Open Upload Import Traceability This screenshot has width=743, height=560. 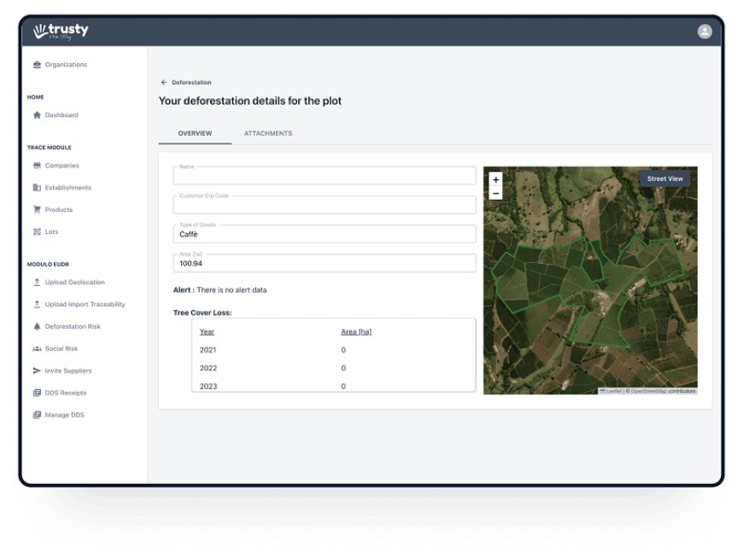[85, 305]
